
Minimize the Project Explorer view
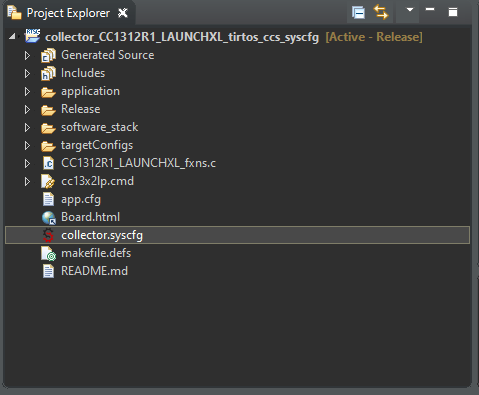point(430,9)
